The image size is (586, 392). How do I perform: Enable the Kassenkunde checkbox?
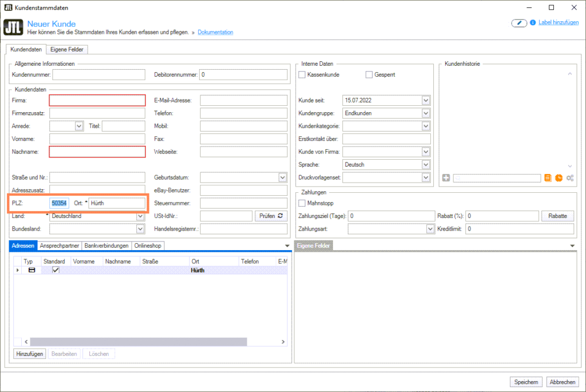302,75
